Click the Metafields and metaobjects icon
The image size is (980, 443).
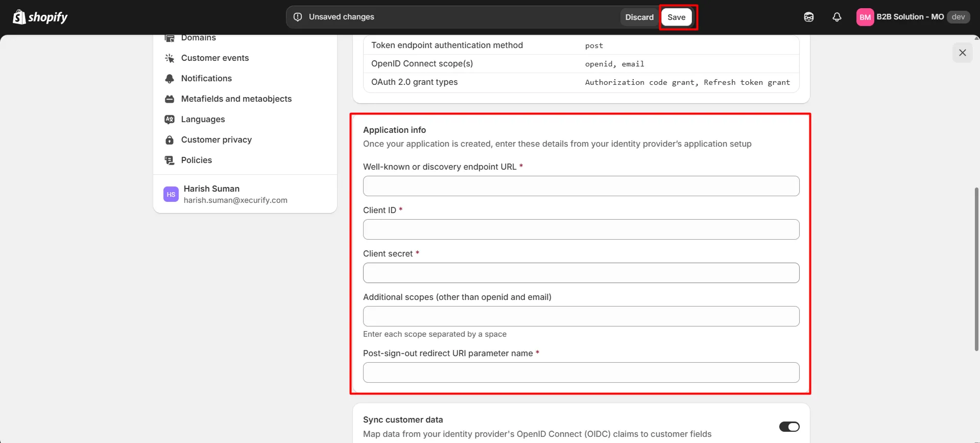(x=170, y=99)
